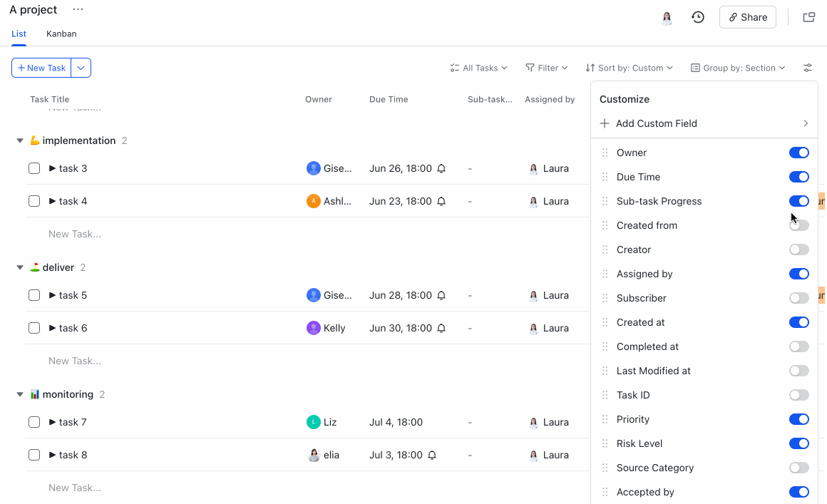Disable the Priority field toggle
Viewport: 827px width, 504px height.
coord(798,419)
